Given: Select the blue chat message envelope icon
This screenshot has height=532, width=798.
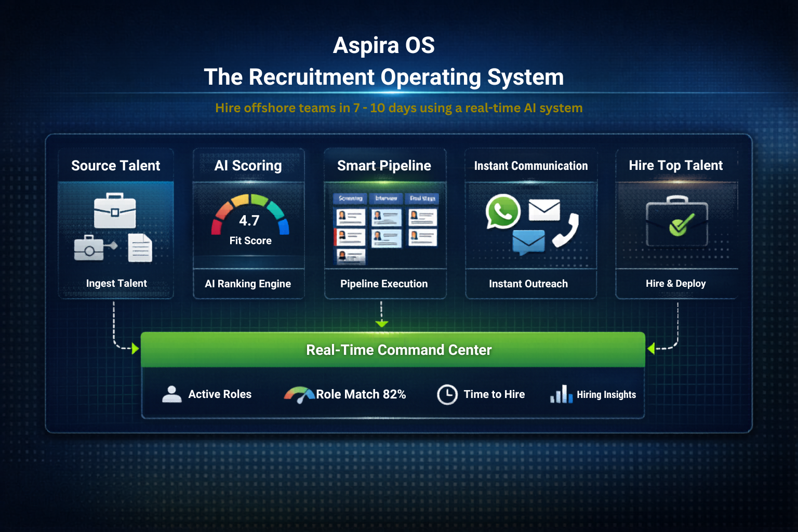Looking at the screenshot, I should (x=528, y=242).
